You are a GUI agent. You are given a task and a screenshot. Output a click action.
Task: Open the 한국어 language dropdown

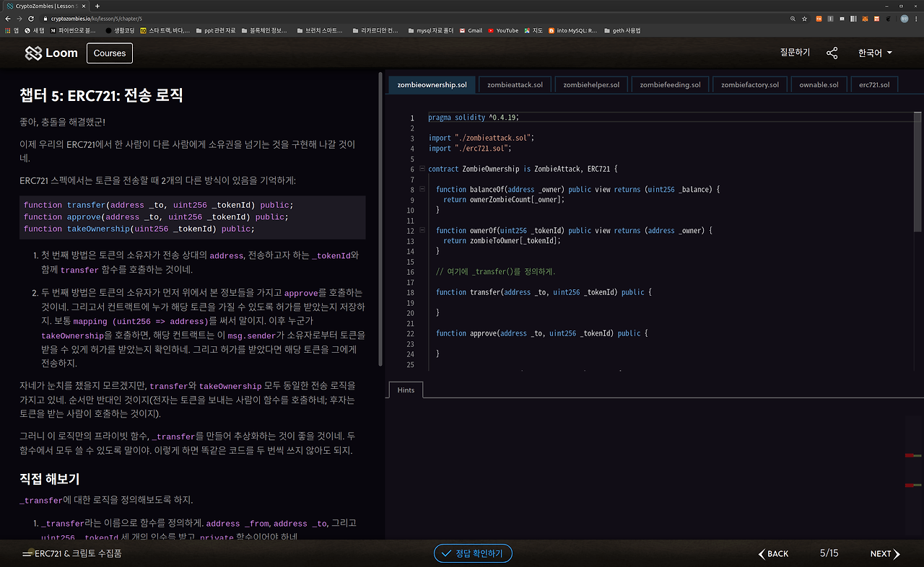875,53
